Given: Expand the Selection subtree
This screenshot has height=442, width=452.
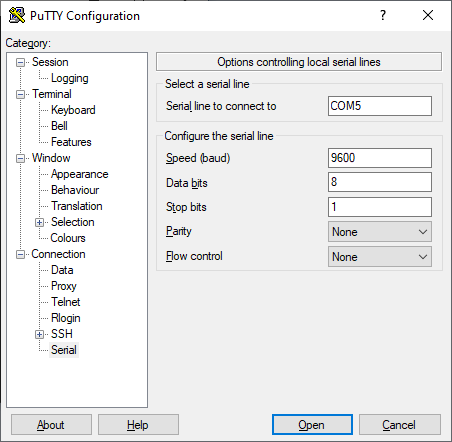Looking at the screenshot, I should tap(39, 222).
